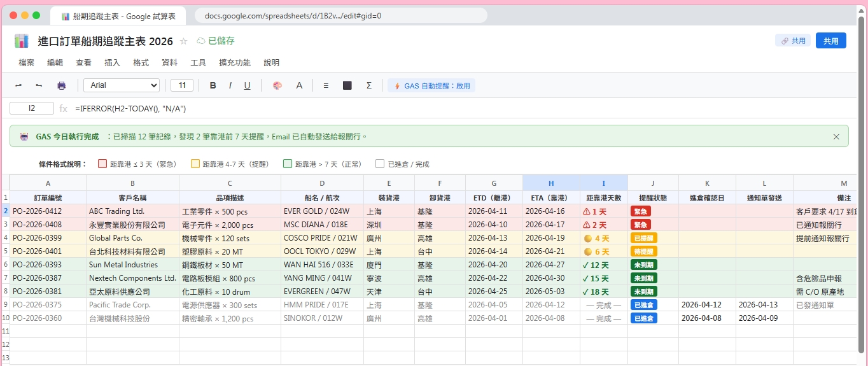Dismiss the GAS execution banner
Screen dimensions: 868x366
pyautogui.click(x=836, y=136)
